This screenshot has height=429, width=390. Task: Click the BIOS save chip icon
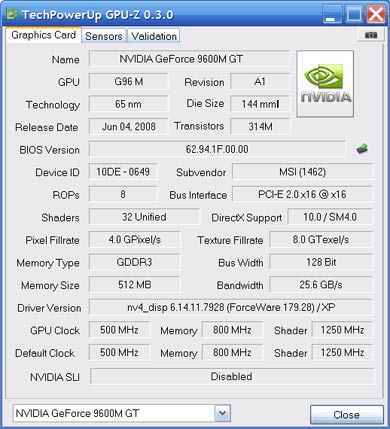pyautogui.click(x=362, y=148)
